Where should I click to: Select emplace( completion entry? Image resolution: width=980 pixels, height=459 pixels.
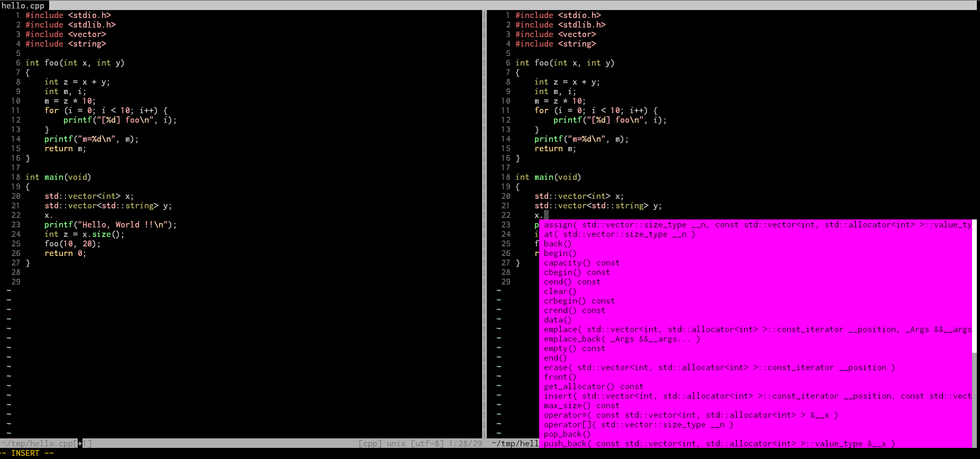coord(755,329)
